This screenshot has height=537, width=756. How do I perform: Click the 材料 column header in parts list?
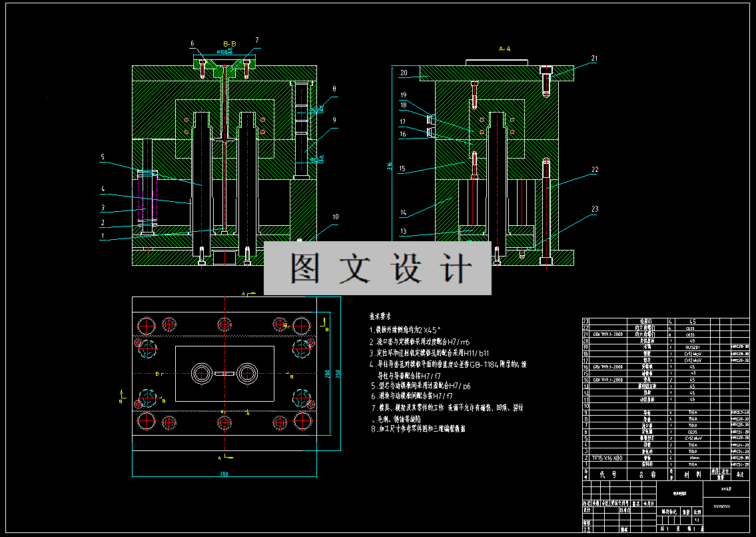(692, 474)
